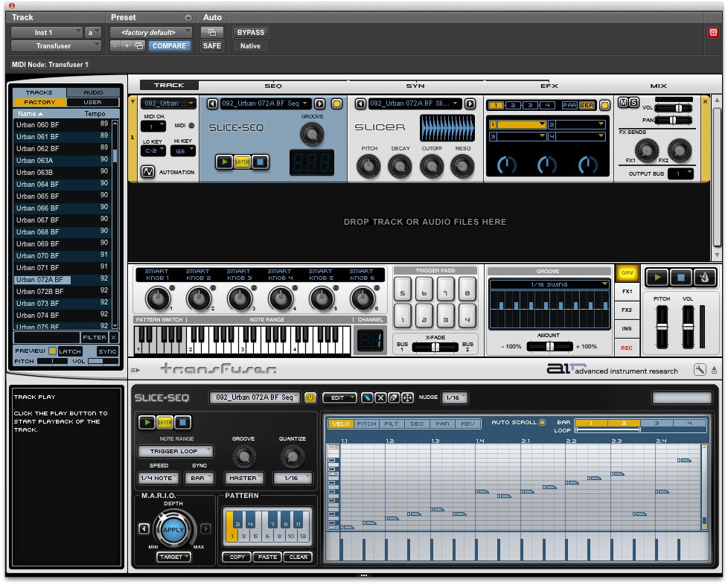Go to previous Slicer preset in SYN module
Screen dimensions: 728x585
(360, 103)
